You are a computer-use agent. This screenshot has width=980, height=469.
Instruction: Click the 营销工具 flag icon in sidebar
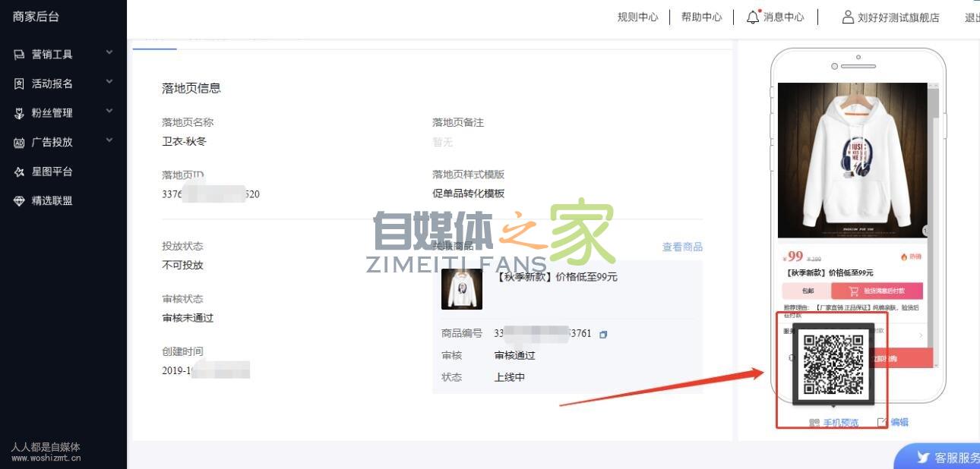[x=20, y=55]
